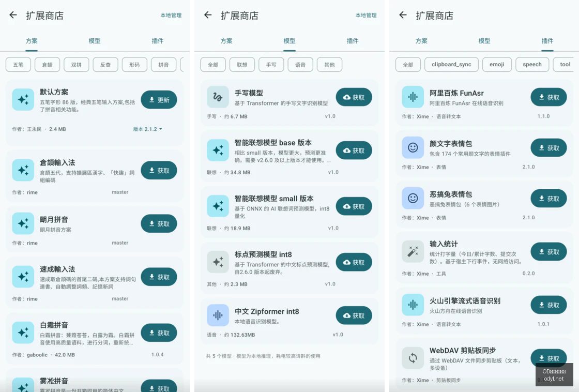Click 标点预测模型 grey sparkle icon

[x=218, y=262]
